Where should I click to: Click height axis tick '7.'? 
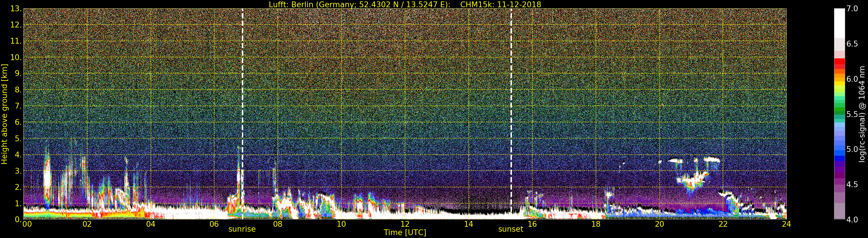coord(18,106)
